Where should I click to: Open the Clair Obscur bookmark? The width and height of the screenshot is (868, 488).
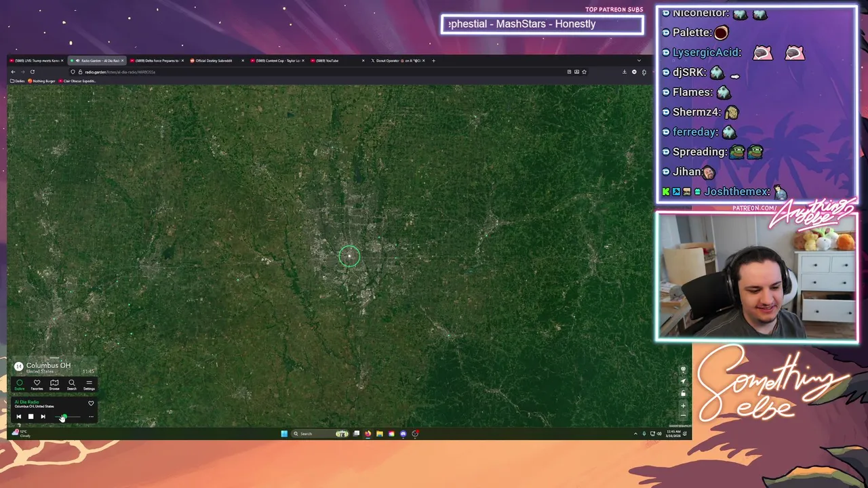tap(77, 81)
